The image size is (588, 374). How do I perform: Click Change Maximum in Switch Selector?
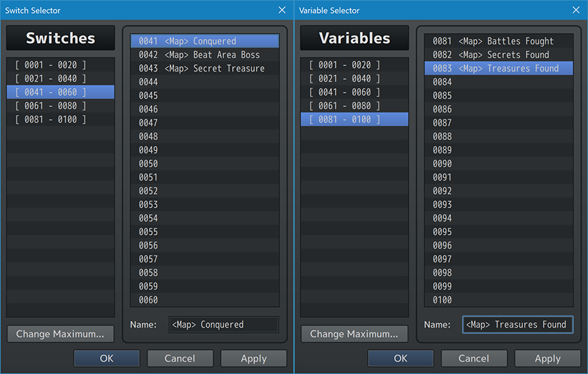pyautogui.click(x=60, y=334)
